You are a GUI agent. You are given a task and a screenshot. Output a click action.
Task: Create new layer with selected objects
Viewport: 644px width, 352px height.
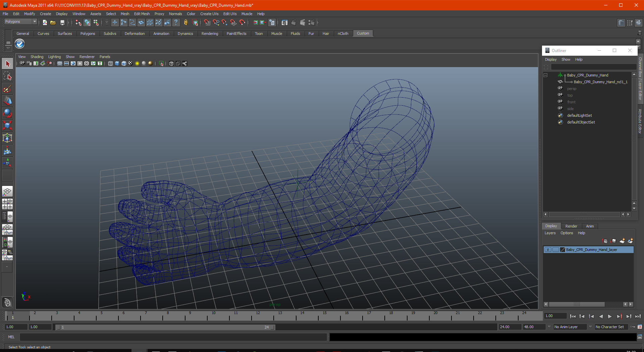[x=630, y=241]
